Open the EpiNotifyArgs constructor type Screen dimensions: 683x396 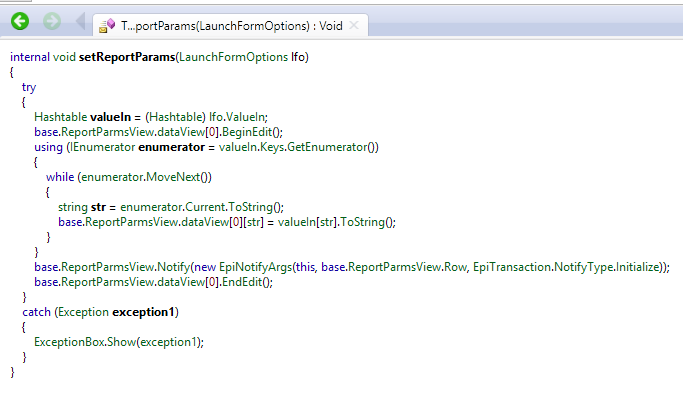pos(255,267)
